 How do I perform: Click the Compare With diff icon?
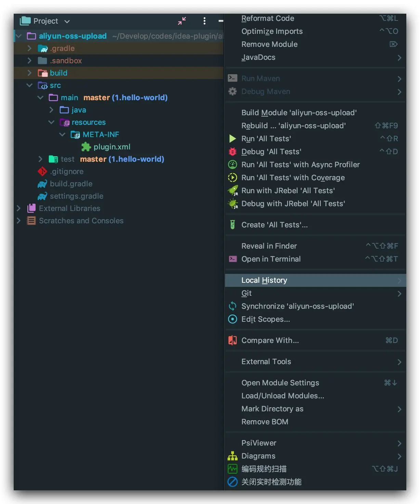233,340
